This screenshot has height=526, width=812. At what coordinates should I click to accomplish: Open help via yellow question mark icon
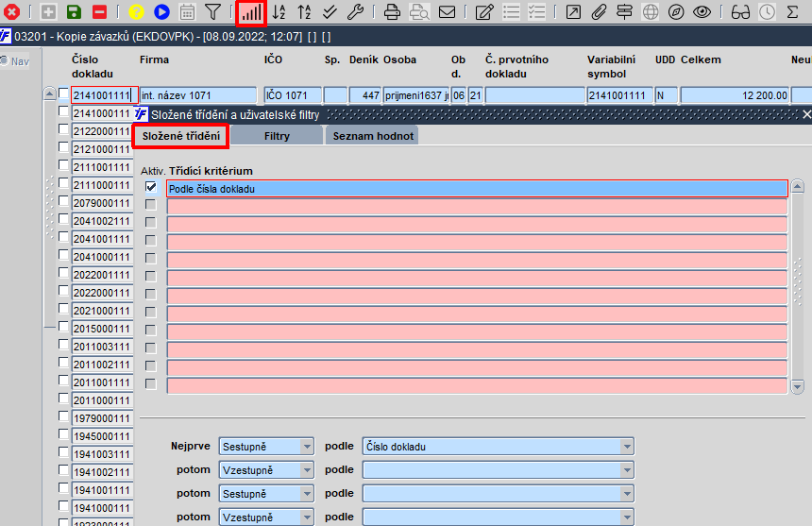pyautogui.click(x=136, y=11)
